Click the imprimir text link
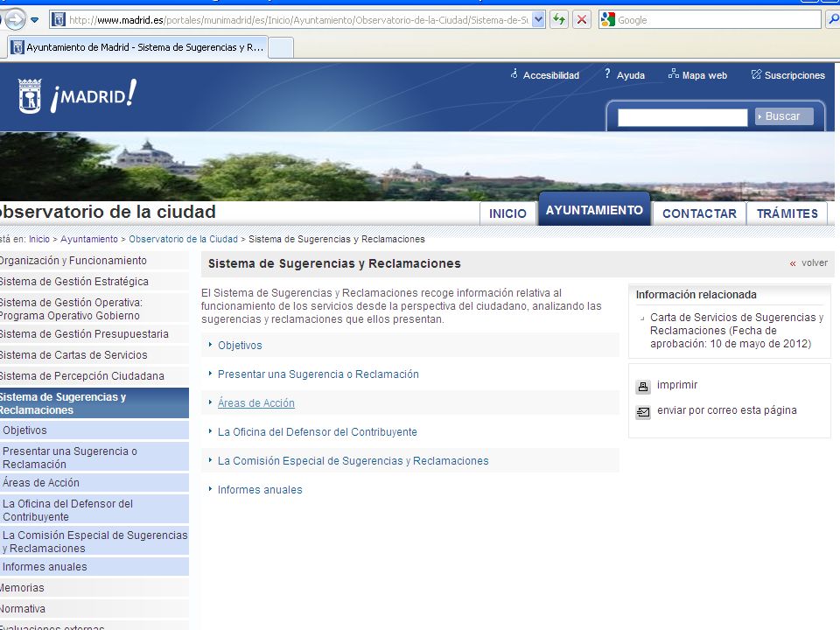Screen dimensions: 840x630 677,385
